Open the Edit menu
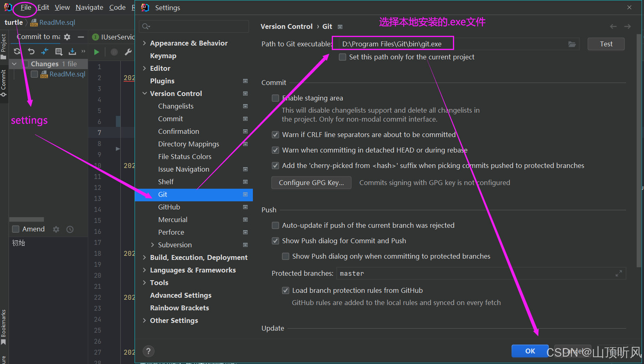Viewport: 644px width, 364px height. (x=43, y=7)
